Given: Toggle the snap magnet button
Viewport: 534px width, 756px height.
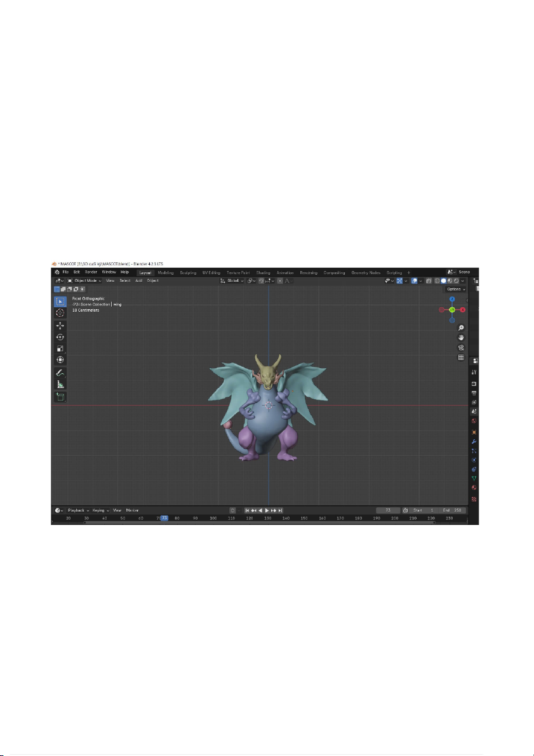Looking at the screenshot, I should 262,281.
